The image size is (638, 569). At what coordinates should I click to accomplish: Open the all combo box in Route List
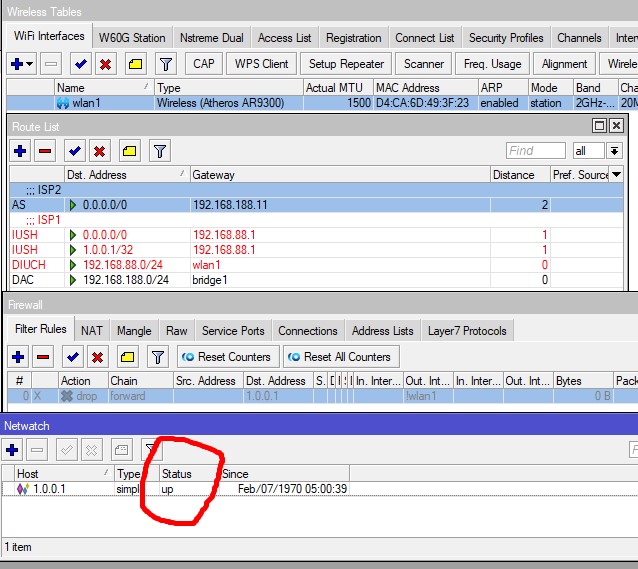click(589, 151)
